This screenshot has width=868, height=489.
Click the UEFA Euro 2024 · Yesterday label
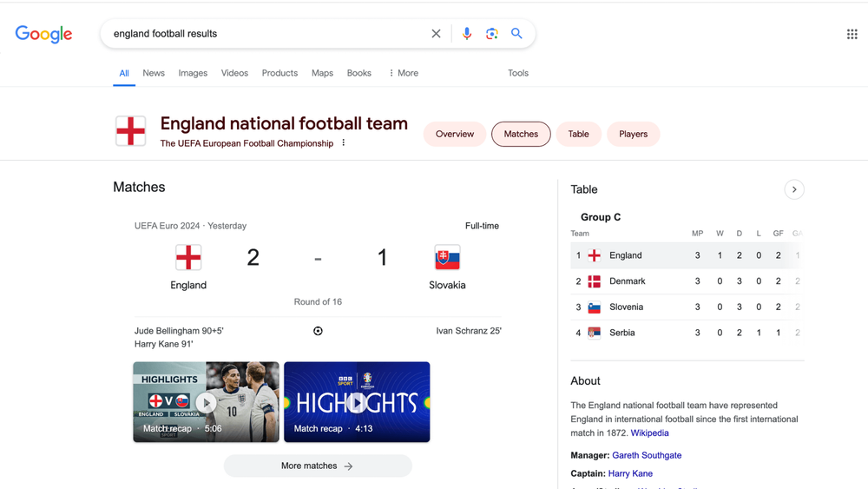(190, 226)
